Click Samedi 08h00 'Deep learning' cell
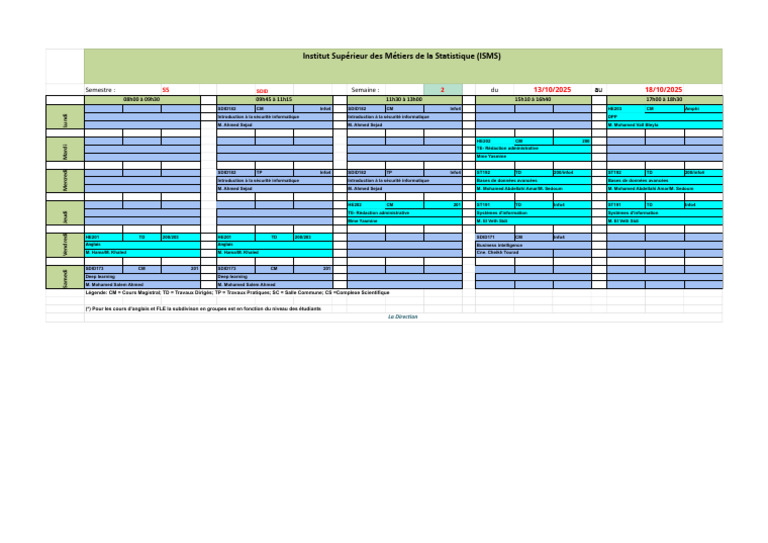The height and width of the screenshot is (543, 768). pyautogui.click(x=142, y=277)
